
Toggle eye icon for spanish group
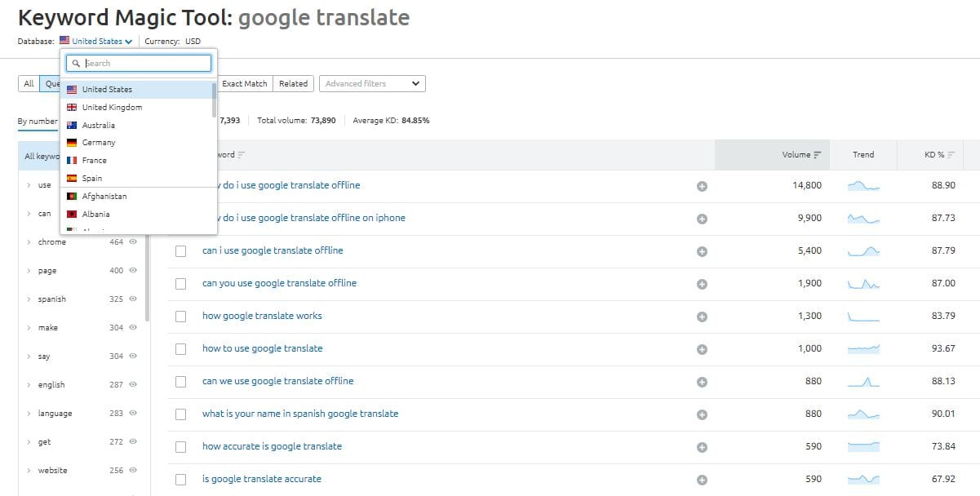point(133,299)
